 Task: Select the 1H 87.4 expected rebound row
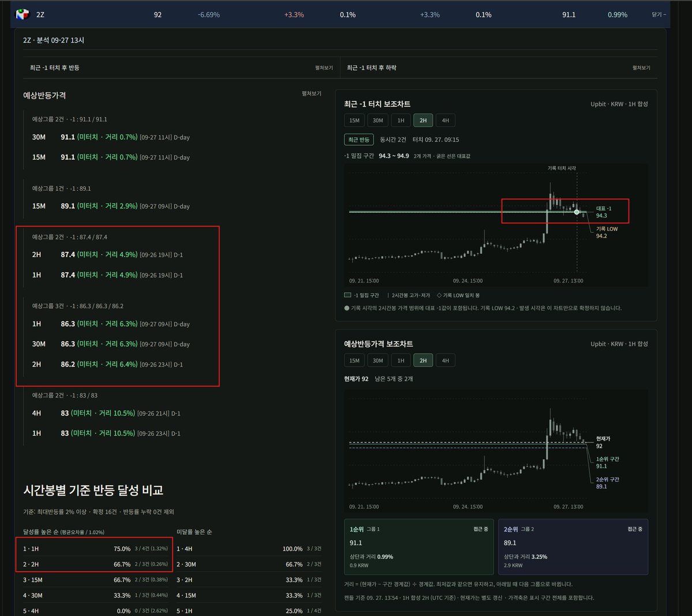pyautogui.click(x=108, y=275)
